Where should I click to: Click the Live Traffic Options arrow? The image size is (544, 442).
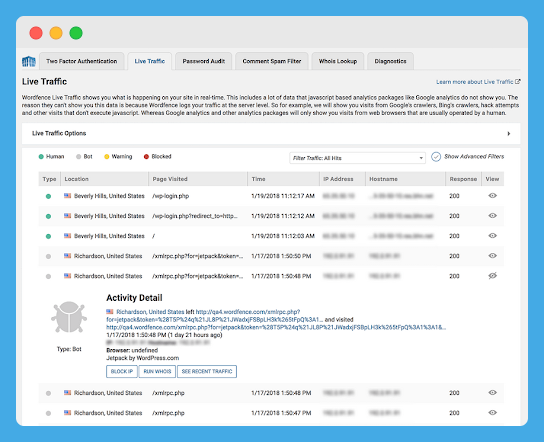509,134
